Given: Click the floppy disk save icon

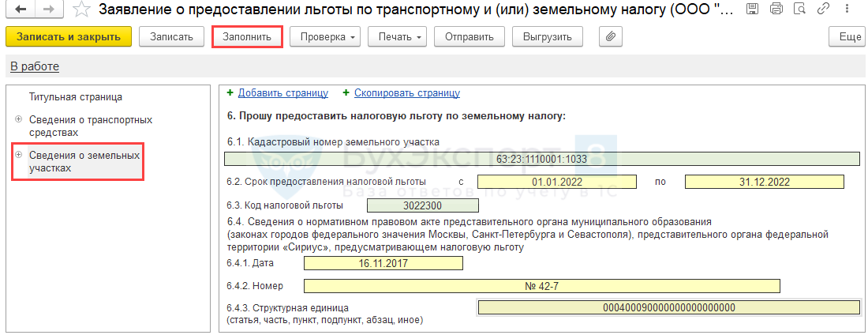Looking at the screenshot, I should tap(753, 10).
